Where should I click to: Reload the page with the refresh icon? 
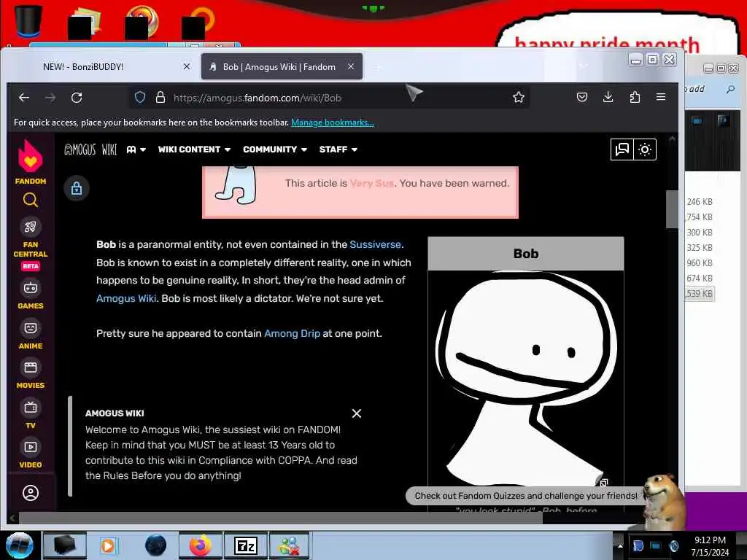[x=77, y=98]
